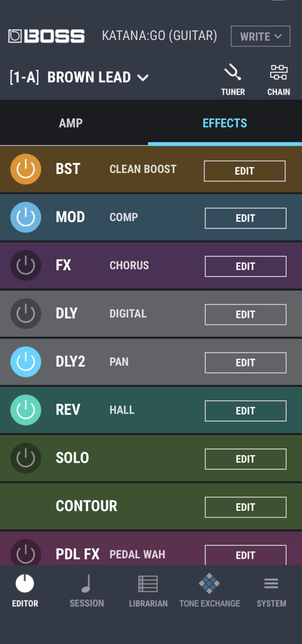The image size is (302, 644).
Task: Toggle the DLY2 Pan delay power
Action: point(26,362)
